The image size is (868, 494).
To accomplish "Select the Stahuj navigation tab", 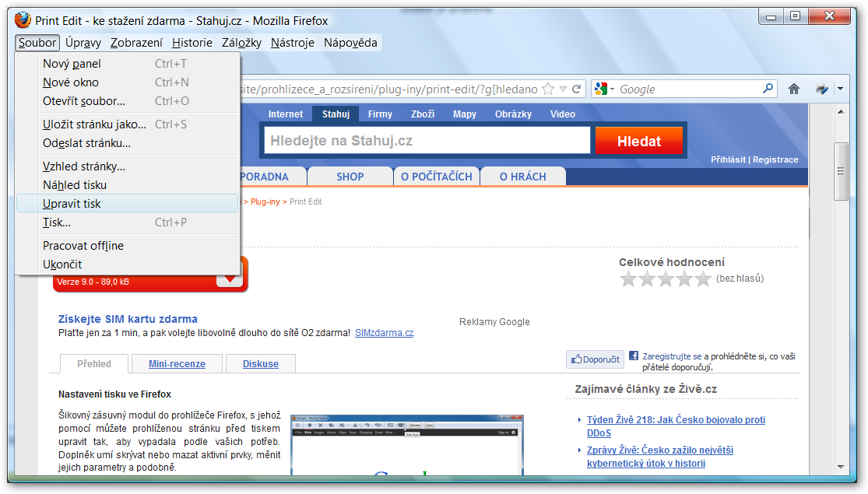I will pos(336,114).
